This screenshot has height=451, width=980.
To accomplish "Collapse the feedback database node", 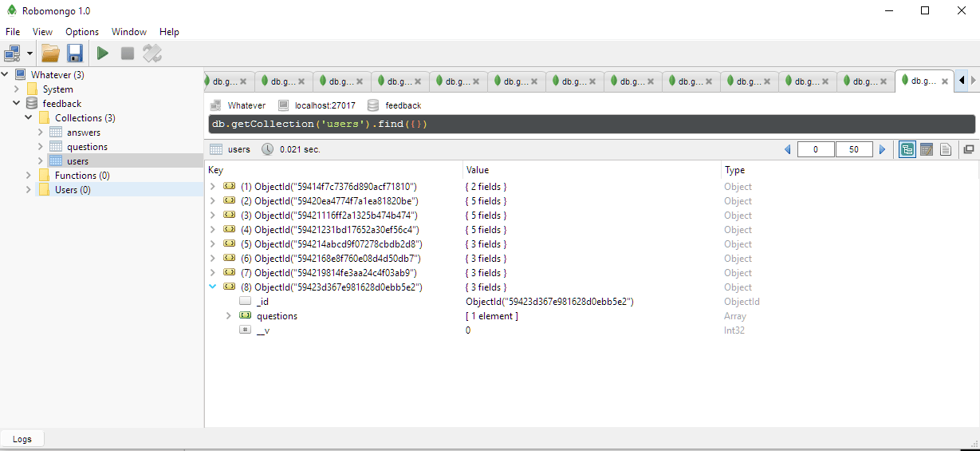I will (x=17, y=104).
